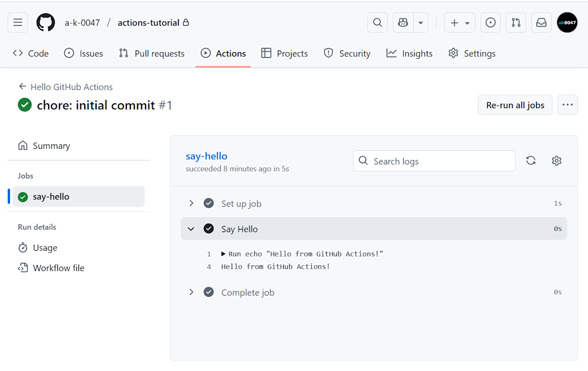Go to GitHub home via Octocat logo
The image size is (588, 371).
pos(46,23)
